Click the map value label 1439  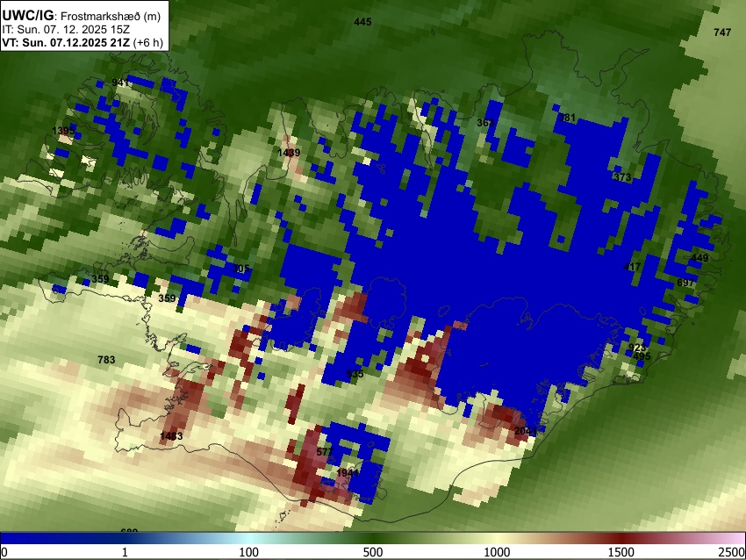[x=289, y=152]
